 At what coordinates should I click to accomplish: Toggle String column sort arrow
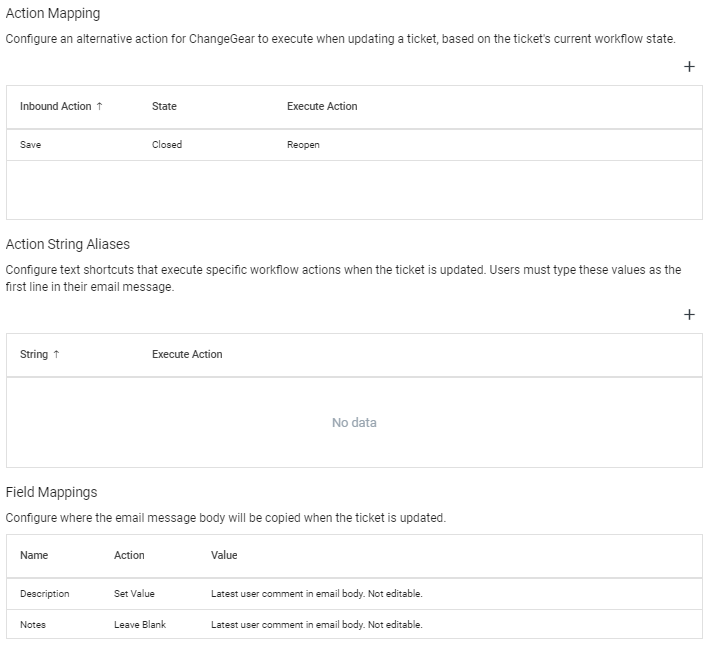point(56,354)
